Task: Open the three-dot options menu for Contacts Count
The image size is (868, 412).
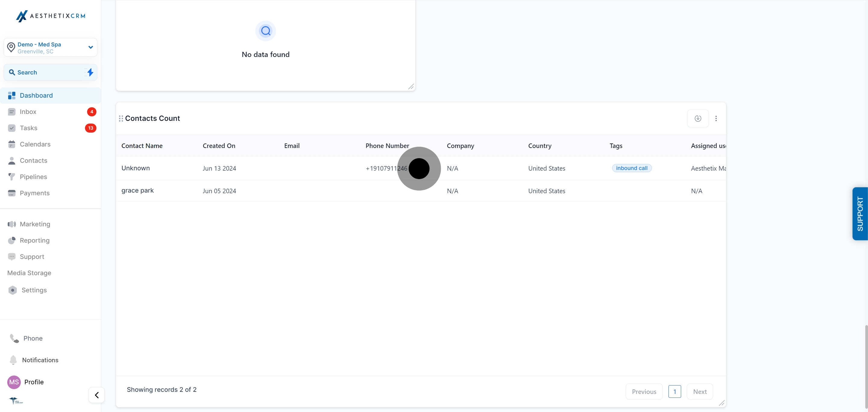Action: click(x=716, y=118)
